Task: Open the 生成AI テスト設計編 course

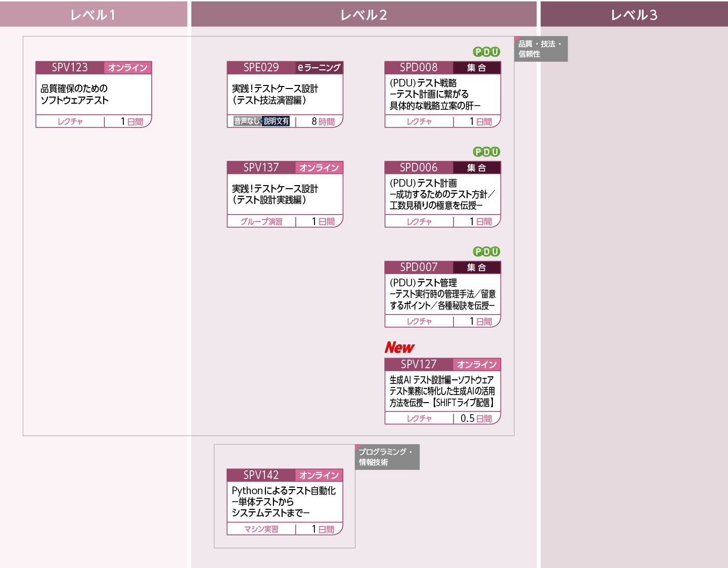Action: 442,391
